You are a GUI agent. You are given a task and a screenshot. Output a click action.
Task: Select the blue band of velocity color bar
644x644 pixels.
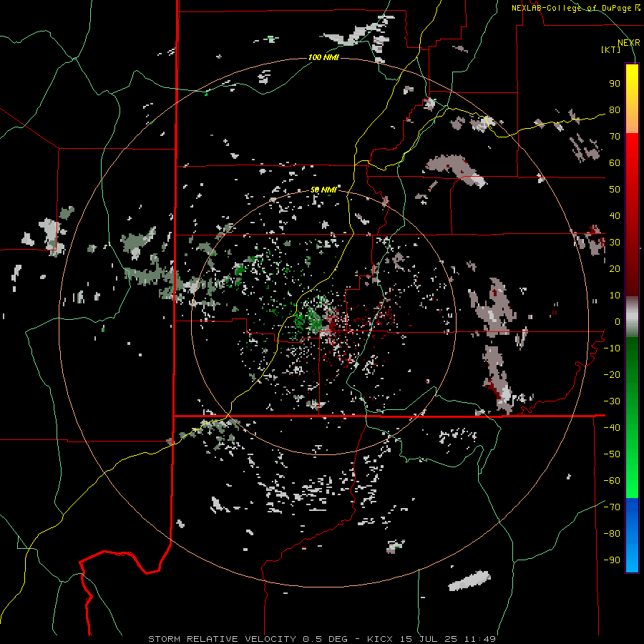pos(632,535)
